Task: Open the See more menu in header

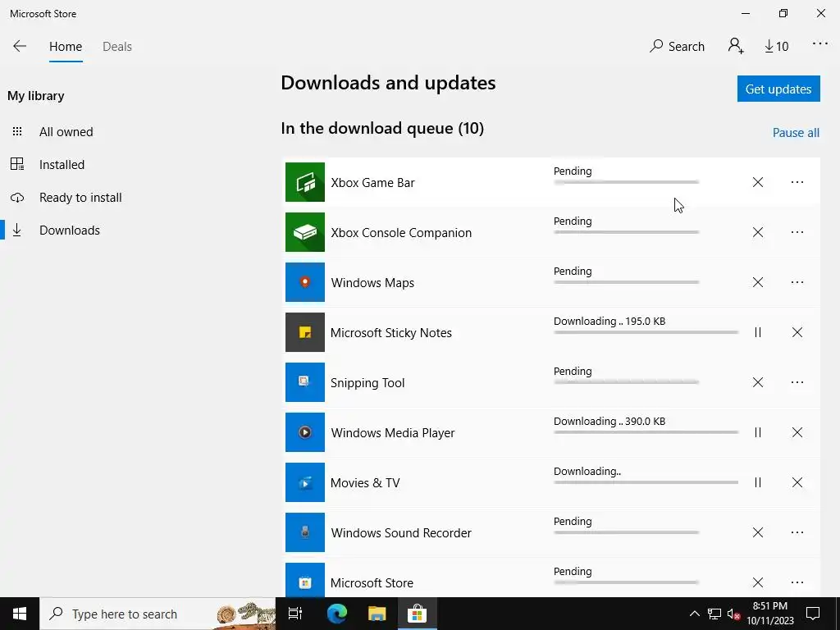Action: point(819,44)
